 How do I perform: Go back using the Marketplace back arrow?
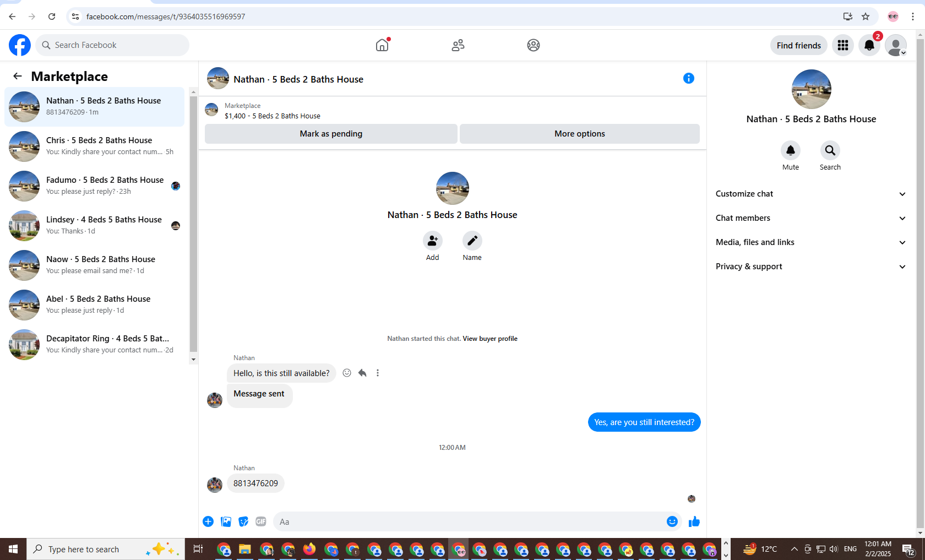point(18,76)
